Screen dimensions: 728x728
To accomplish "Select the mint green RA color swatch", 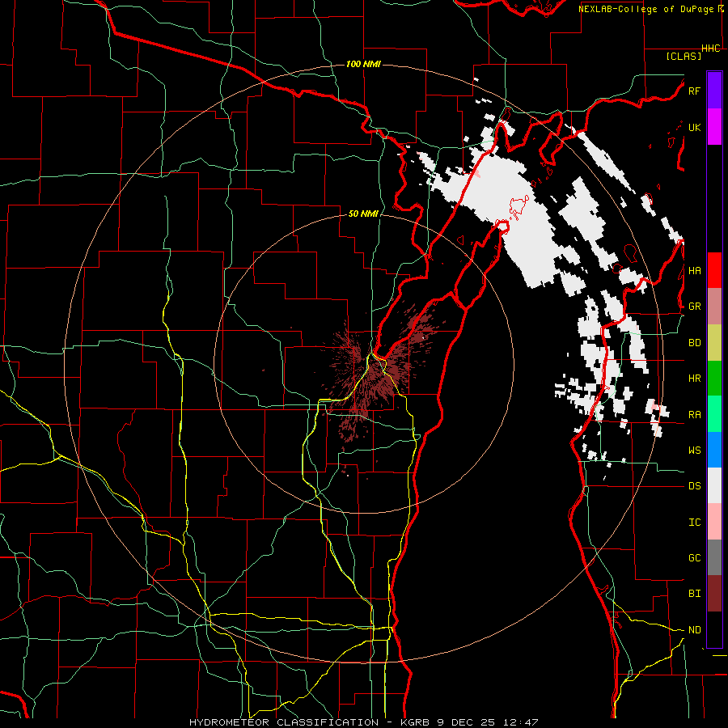I will 714,414.
